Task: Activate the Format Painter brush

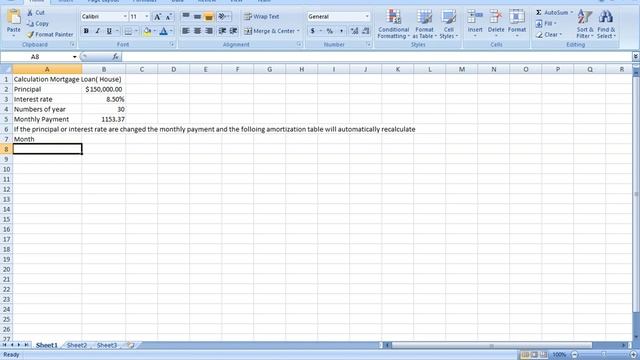Action: (x=30, y=35)
